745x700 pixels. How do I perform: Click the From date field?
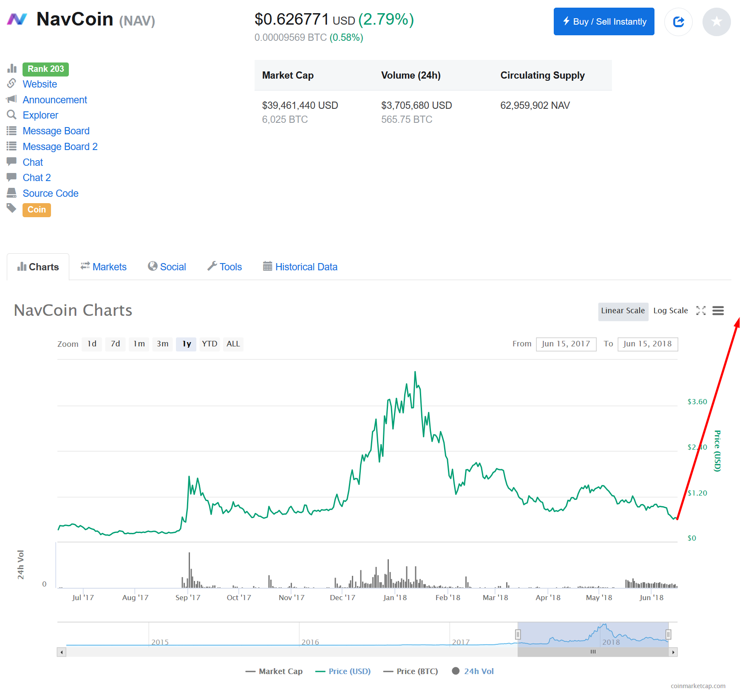[x=566, y=344]
